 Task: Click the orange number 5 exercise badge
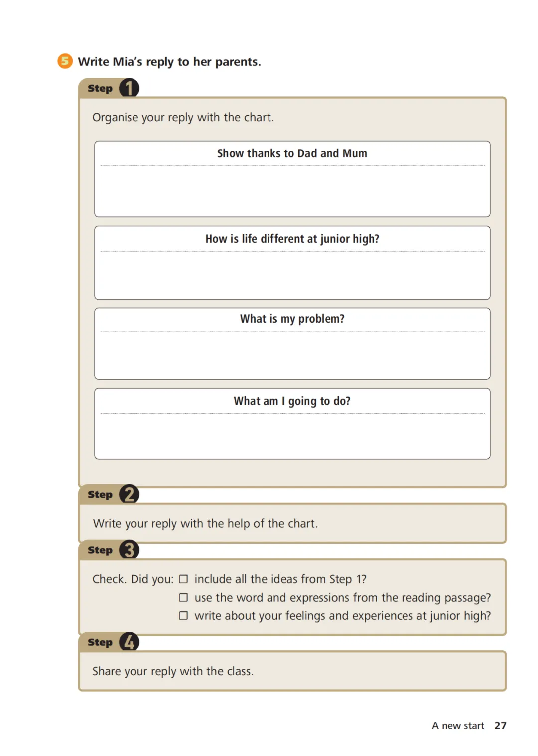[x=65, y=61]
